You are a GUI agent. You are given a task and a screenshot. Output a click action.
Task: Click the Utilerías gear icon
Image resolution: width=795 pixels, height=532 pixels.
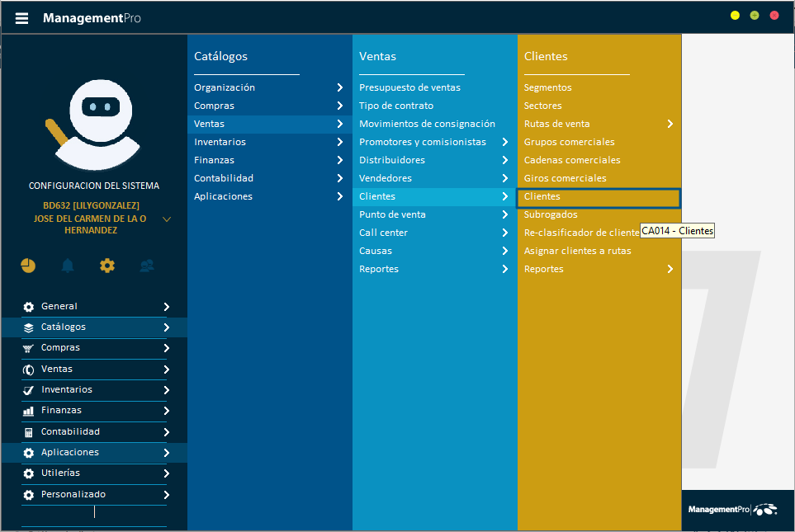tap(29, 473)
